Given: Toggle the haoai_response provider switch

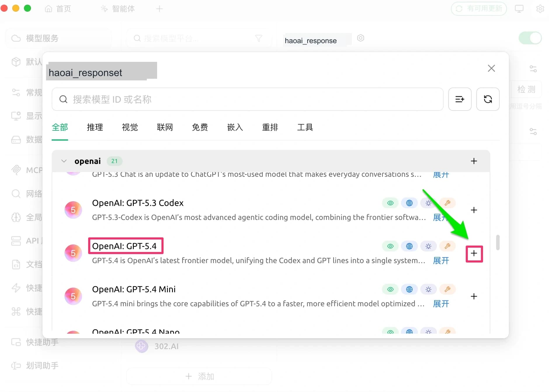Looking at the screenshot, I should pyautogui.click(x=530, y=38).
